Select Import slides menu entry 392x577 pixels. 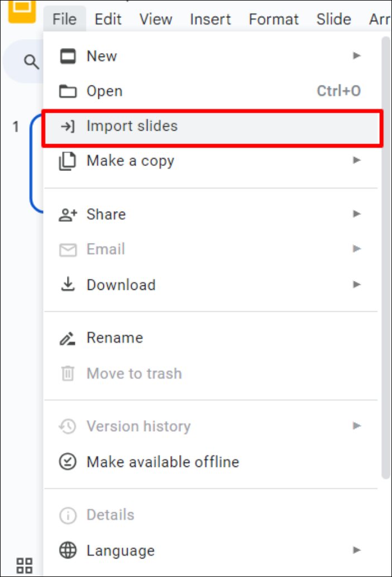(x=132, y=126)
